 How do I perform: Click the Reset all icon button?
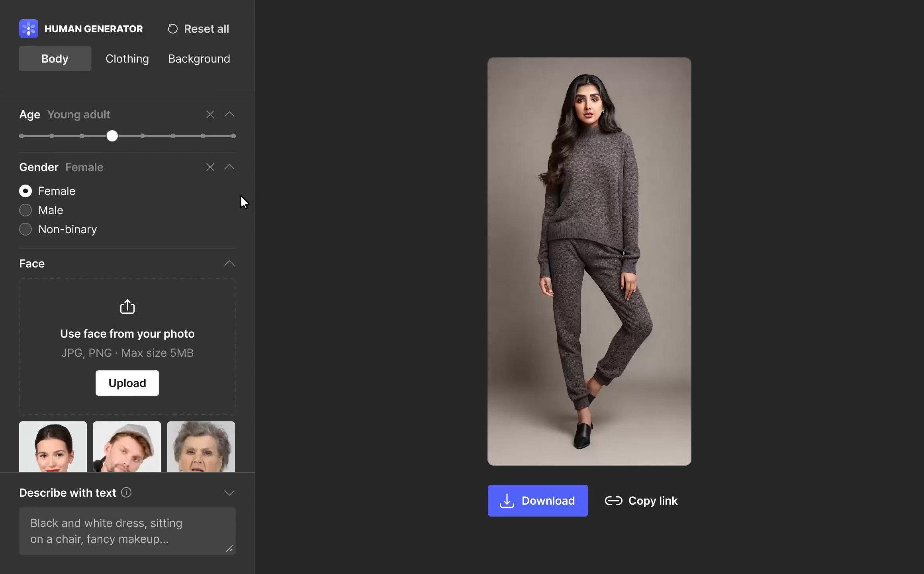(173, 28)
